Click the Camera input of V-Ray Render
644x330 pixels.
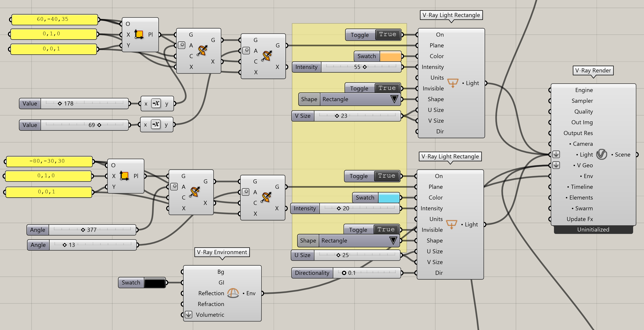[581, 144]
